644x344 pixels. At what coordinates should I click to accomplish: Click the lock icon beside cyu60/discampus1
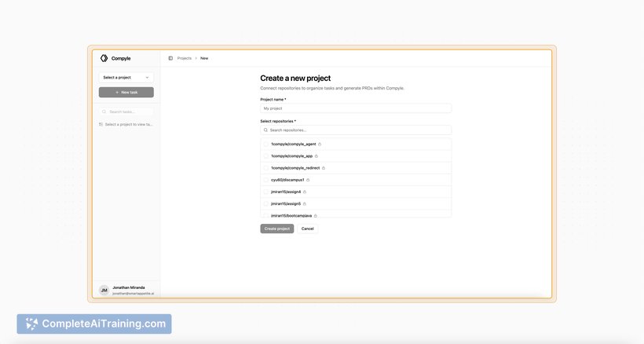point(308,180)
